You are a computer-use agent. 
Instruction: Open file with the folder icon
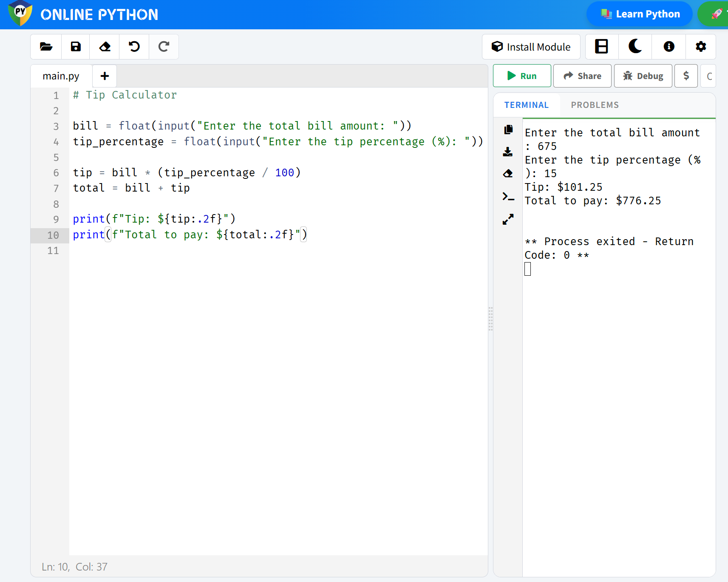pyautogui.click(x=46, y=47)
